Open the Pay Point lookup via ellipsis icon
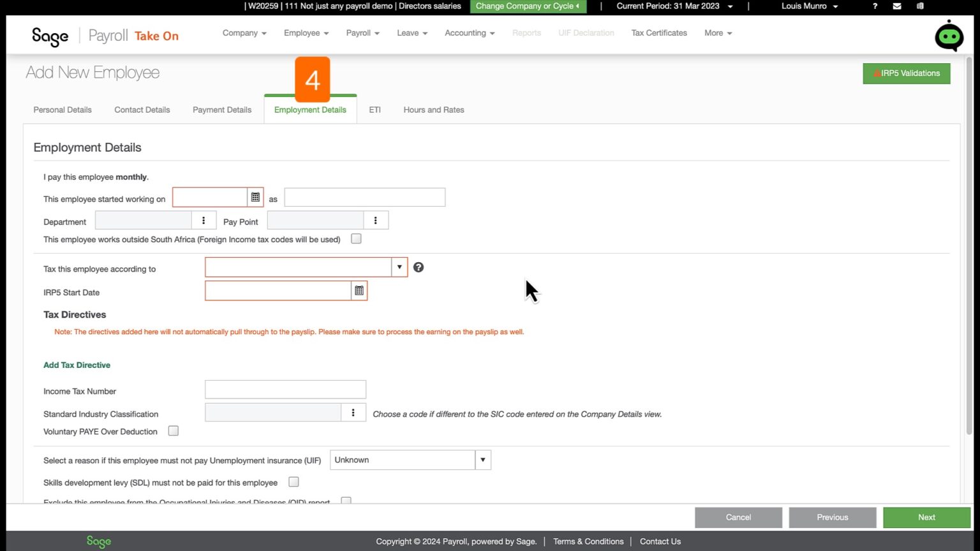This screenshot has width=980, height=551. pos(376,219)
